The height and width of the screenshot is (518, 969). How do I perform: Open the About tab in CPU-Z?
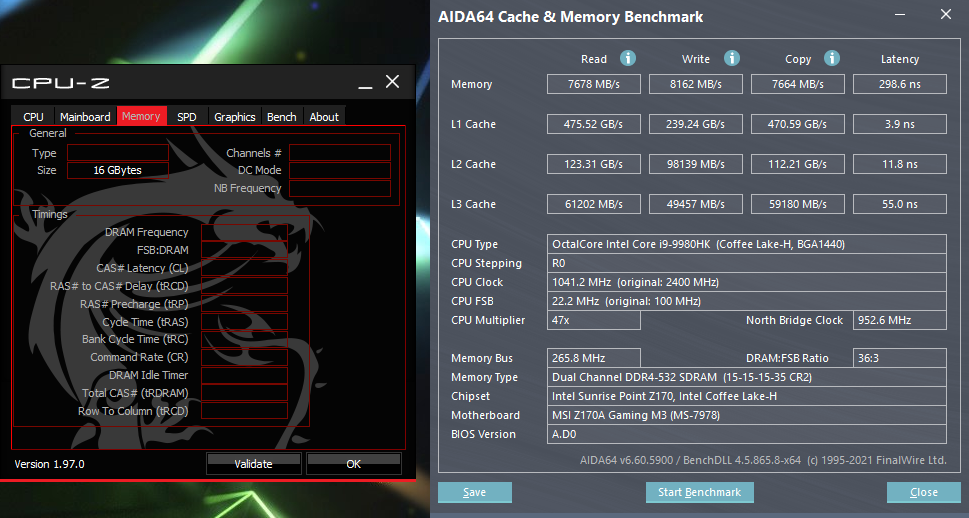(x=324, y=116)
